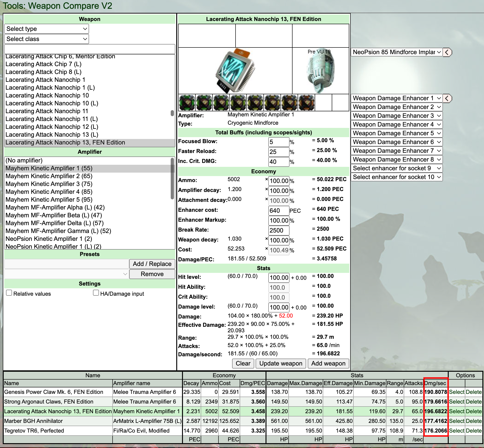This screenshot has height=448, width=484.
Task: Toggle the Relative values checkbox
Action: point(9,293)
